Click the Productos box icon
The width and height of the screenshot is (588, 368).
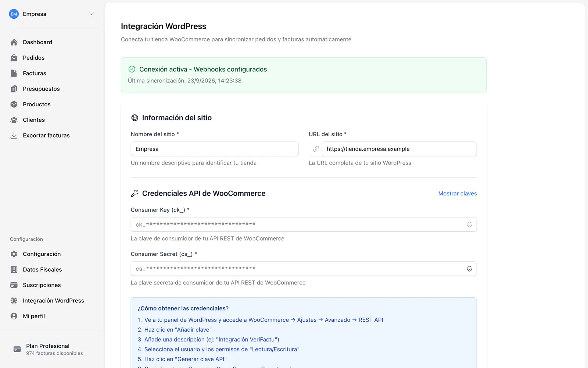tap(14, 104)
